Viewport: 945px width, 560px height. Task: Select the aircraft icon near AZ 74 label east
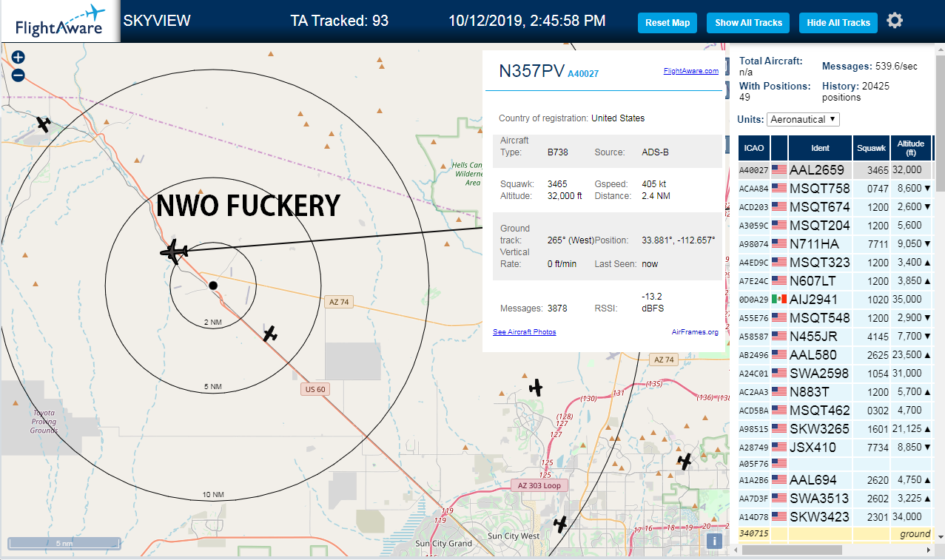[536, 387]
